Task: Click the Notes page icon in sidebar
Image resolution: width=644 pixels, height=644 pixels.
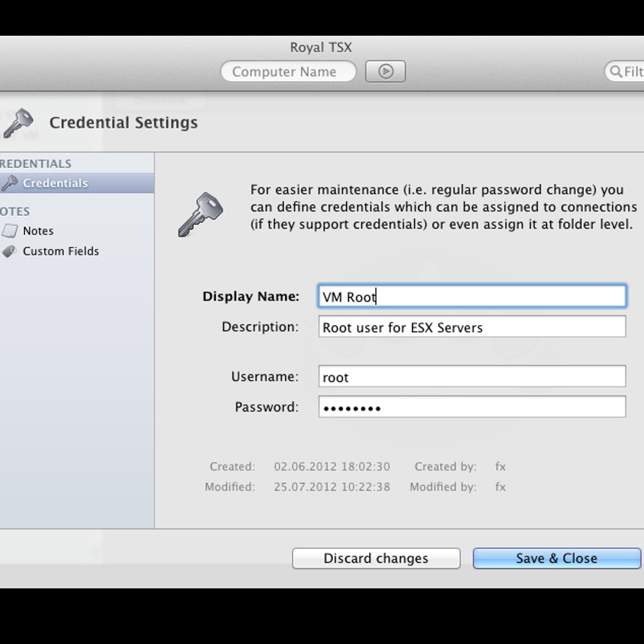Action: point(10,231)
